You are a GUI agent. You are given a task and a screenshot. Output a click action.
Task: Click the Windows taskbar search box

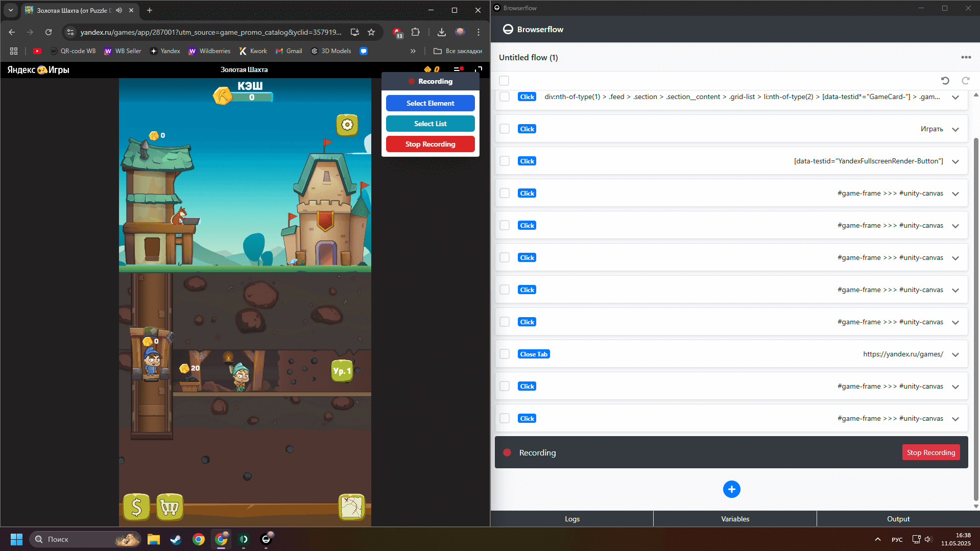tap(85, 539)
